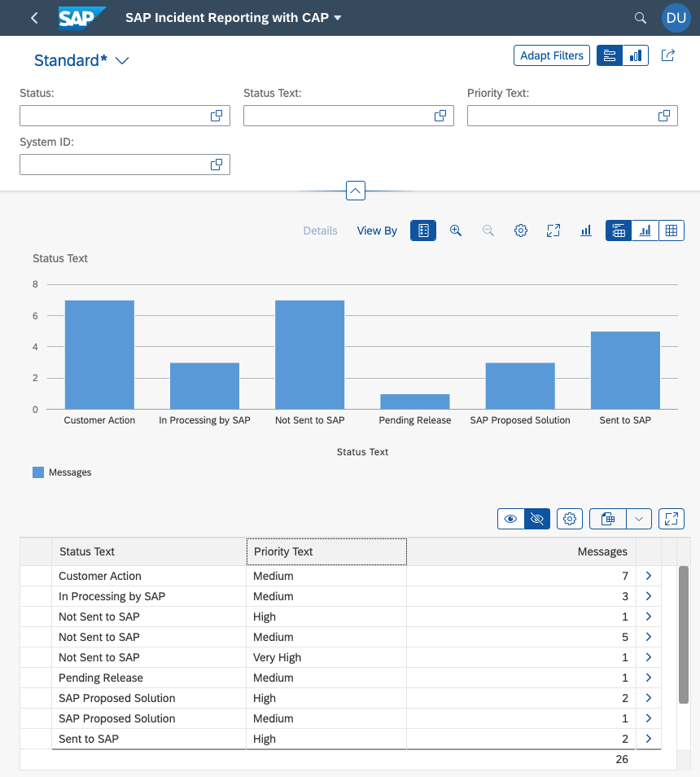700x777 pixels.
Task: Maximize the chart to full screen
Action: 553,230
